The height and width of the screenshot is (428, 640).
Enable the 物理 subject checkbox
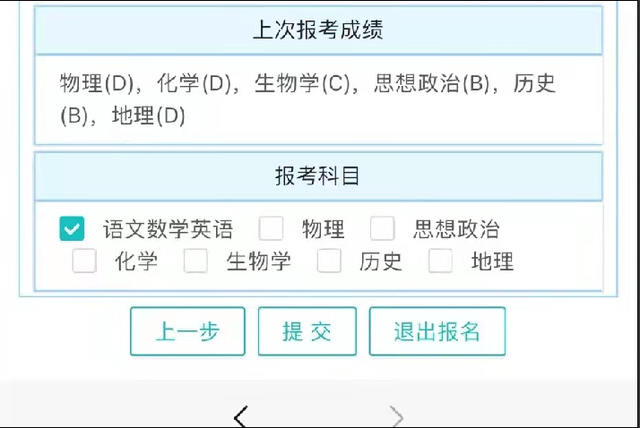click(x=271, y=229)
